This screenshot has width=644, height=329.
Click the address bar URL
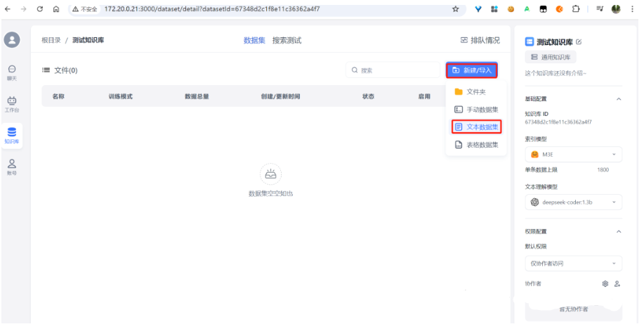(212, 8)
